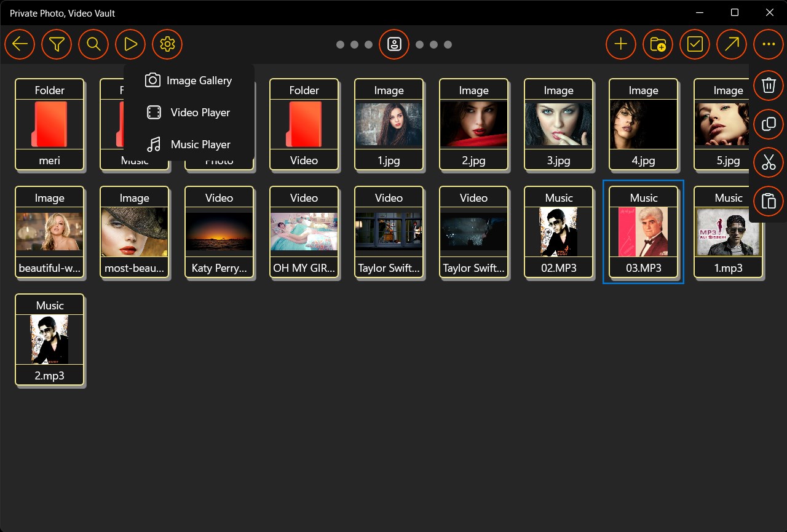
Task: Export files with the share arrow icon
Action: 731,44
